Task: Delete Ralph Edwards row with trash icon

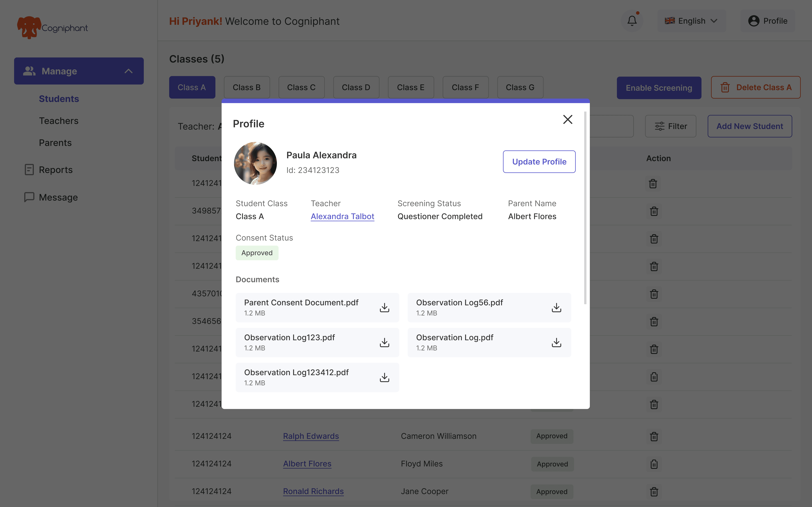Action: click(654, 436)
